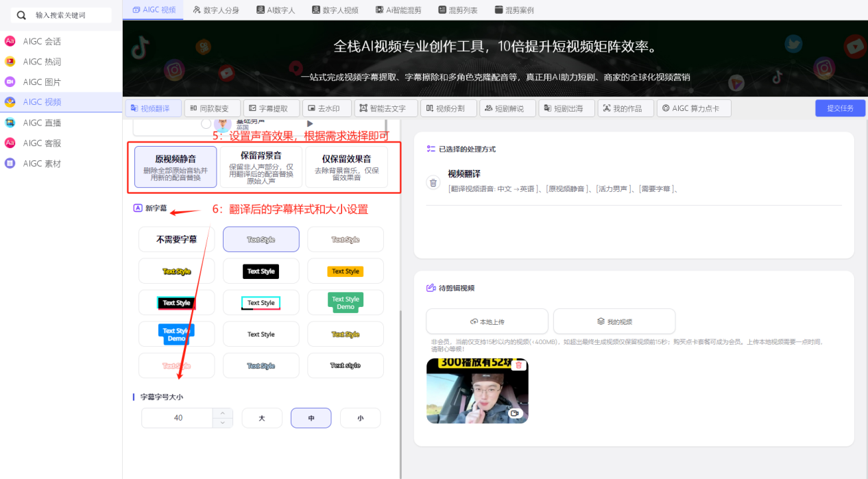The height and width of the screenshot is (479, 868).
Task: Click the 300播放有52球 video thumbnail
Action: pyautogui.click(x=477, y=391)
